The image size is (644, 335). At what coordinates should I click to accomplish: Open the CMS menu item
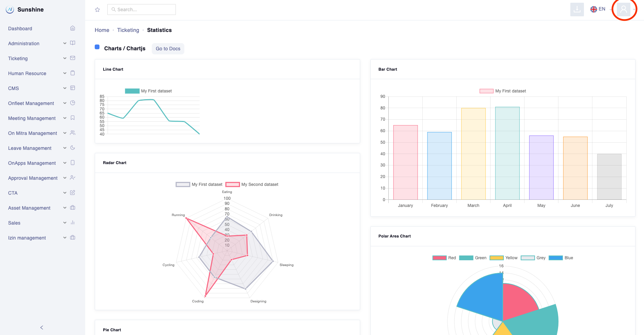point(14,88)
